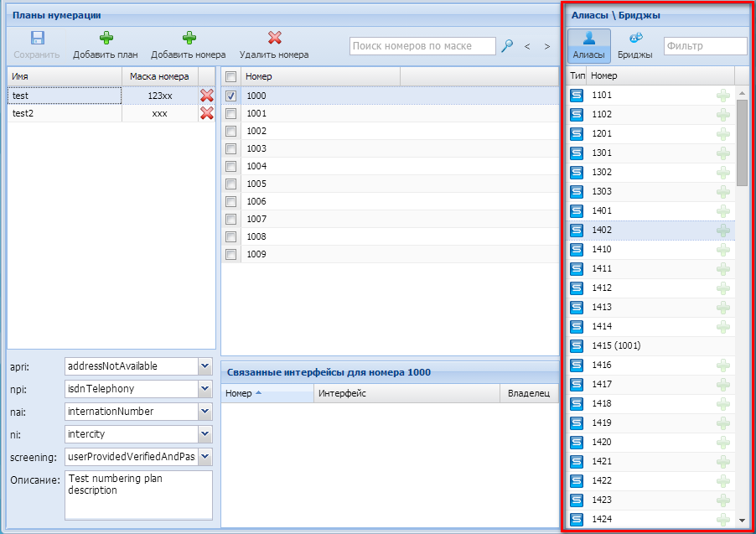Click the Delete numbers red cross icon
Image resolution: width=756 pixels, height=534 pixels.
coord(274,39)
